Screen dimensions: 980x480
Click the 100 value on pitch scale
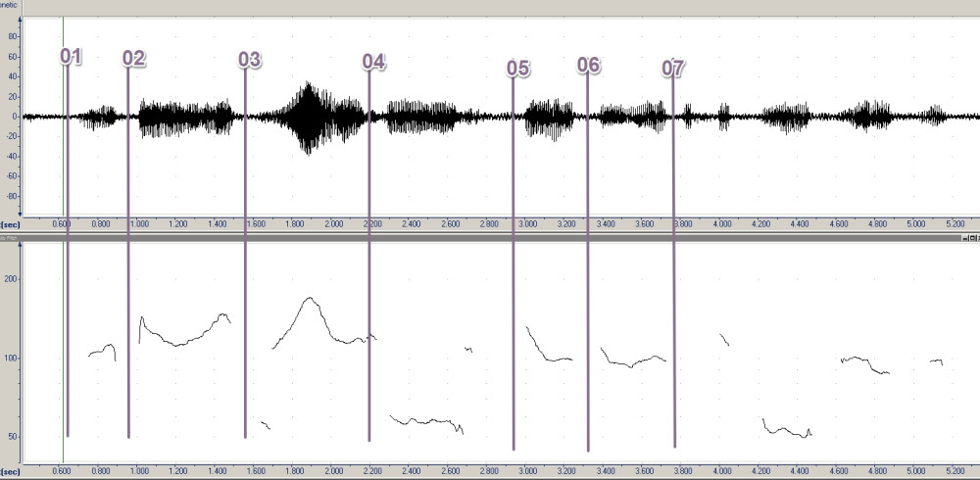[13, 359]
